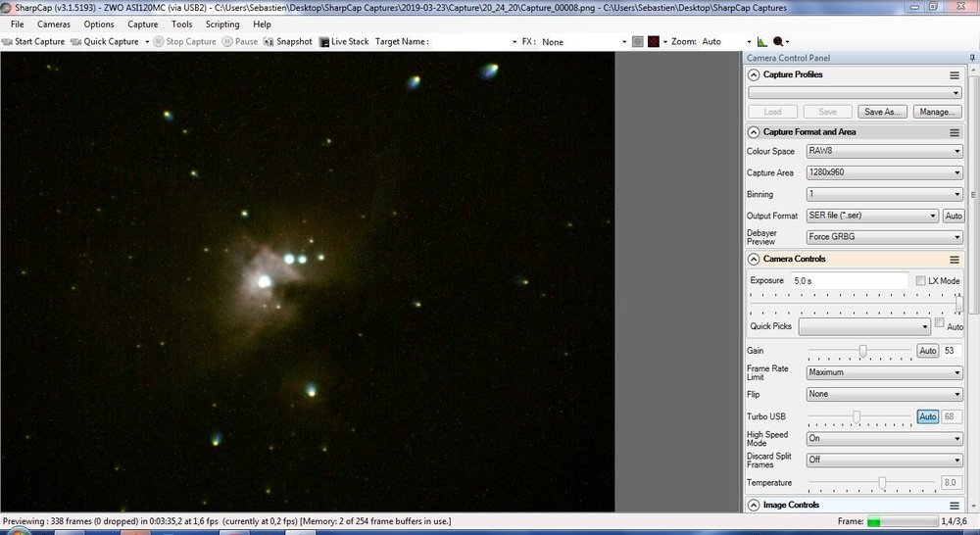The width and height of the screenshot is (980, 535).
Task: Tick the Auto exposure checkbox
Action: tap(940, 322)
